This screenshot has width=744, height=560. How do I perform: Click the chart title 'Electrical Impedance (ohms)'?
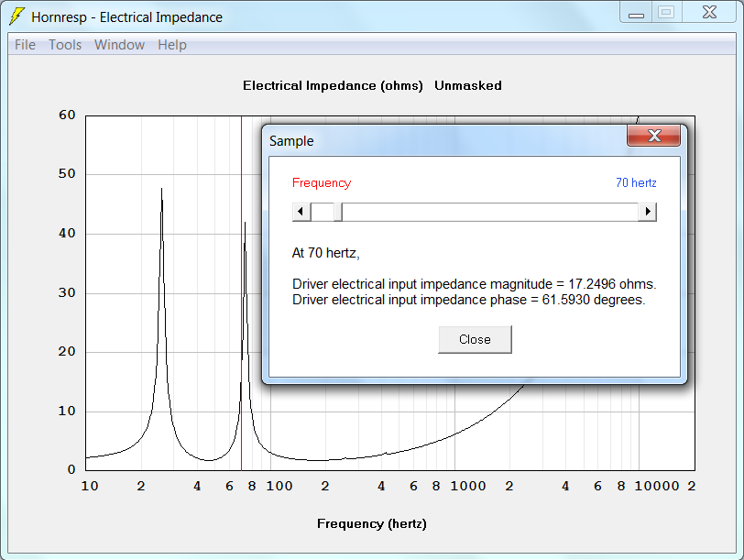point(333,85)
